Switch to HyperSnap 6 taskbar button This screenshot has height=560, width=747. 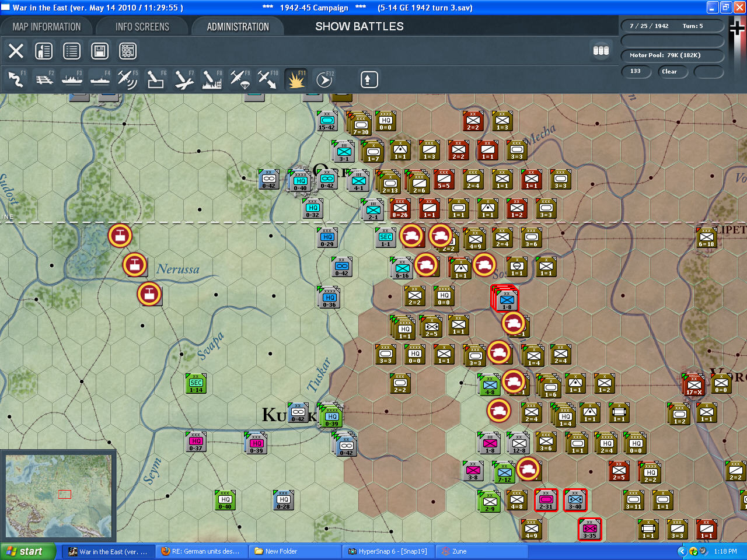388,551
